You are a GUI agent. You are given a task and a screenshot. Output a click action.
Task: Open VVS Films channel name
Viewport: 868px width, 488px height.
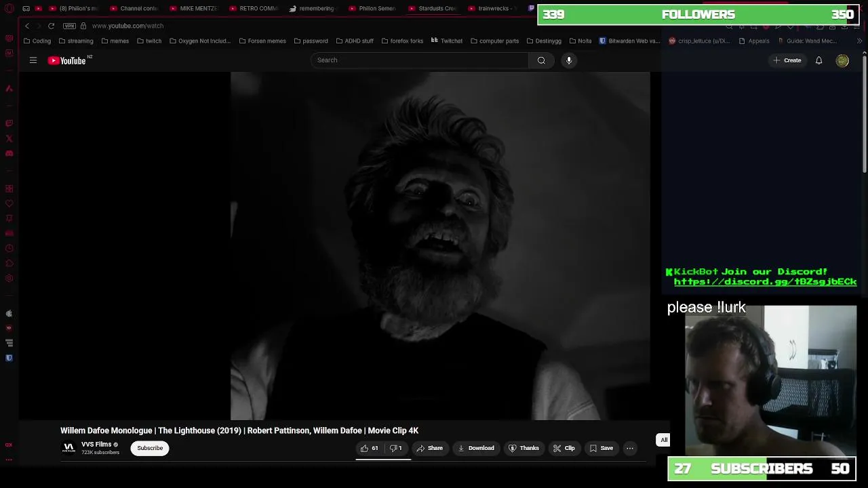[x=96, y=445]
